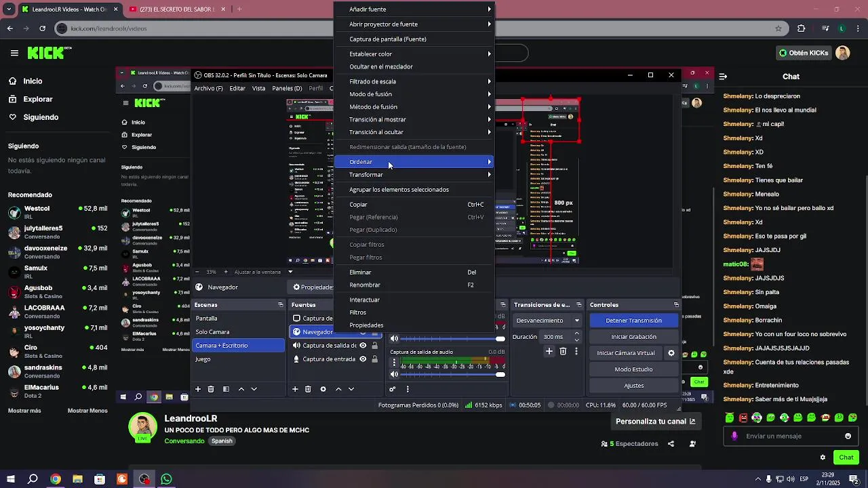Open chat settings gear beside Chat button
Image resolution: width=868 pixels, height=488 pixels.
pyautogui.click(x=823, y=457)
